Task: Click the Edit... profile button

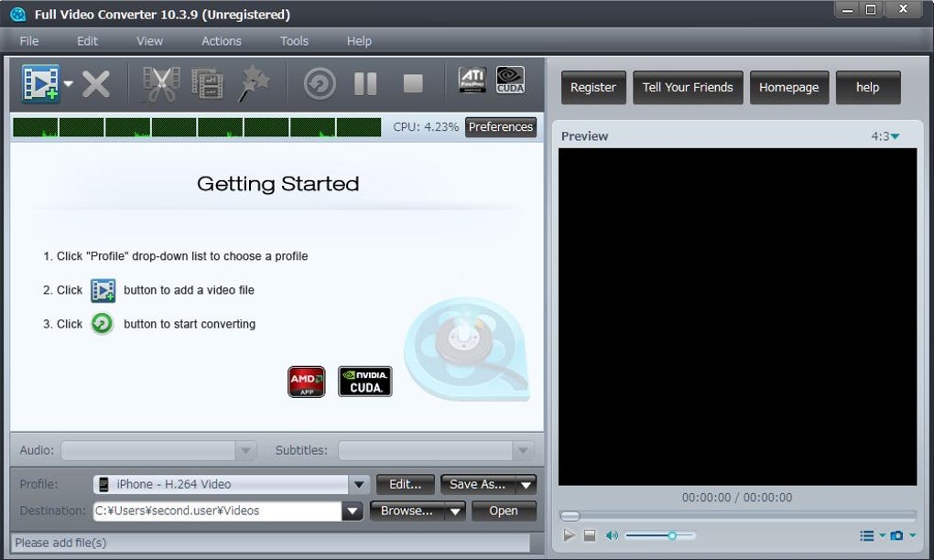Action: pos(405,484)
